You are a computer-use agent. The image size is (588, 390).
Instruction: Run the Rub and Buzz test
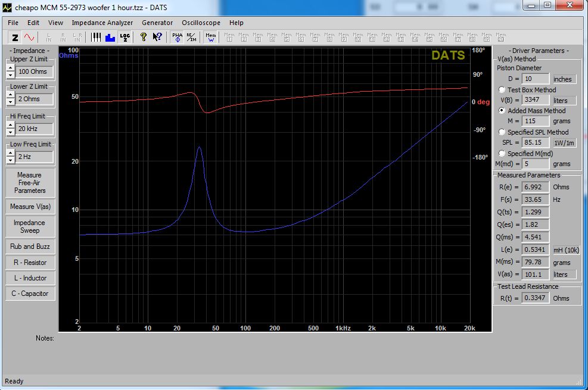(30, 247)
